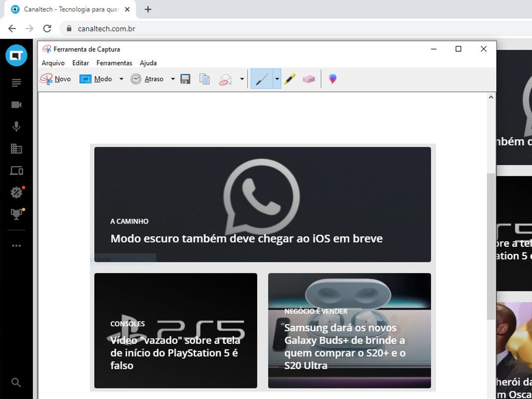Click the Canaltech logo in sidebar
532x399 pixels.
tap(16, 55)
